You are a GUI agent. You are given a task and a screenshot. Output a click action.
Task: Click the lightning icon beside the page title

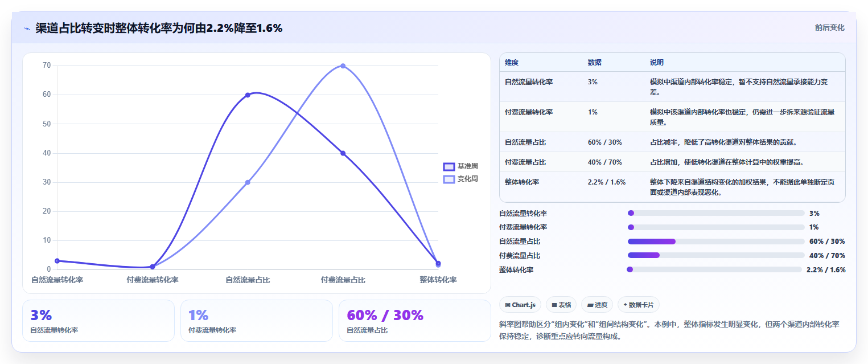pyautogui.click(x=27, y=28)
